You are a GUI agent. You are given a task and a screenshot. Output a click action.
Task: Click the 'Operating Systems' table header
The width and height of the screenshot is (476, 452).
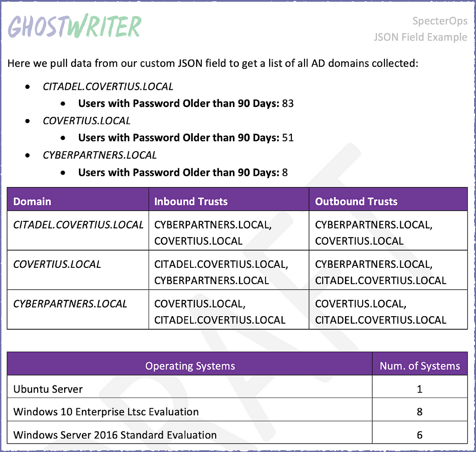click(x=190, y=364)
